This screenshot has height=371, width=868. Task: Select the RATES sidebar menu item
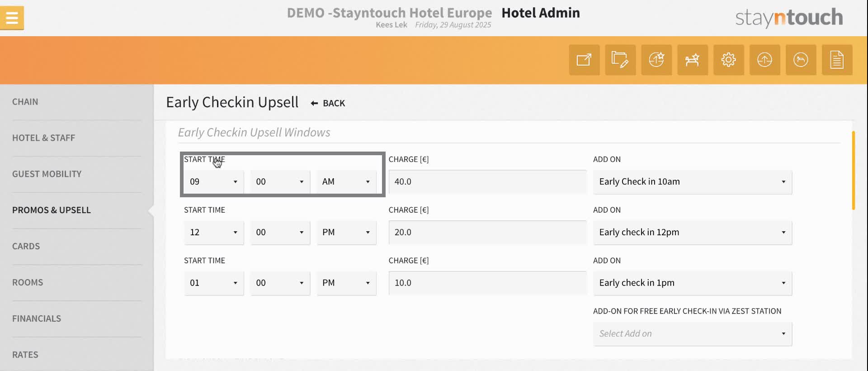[25, 355]
